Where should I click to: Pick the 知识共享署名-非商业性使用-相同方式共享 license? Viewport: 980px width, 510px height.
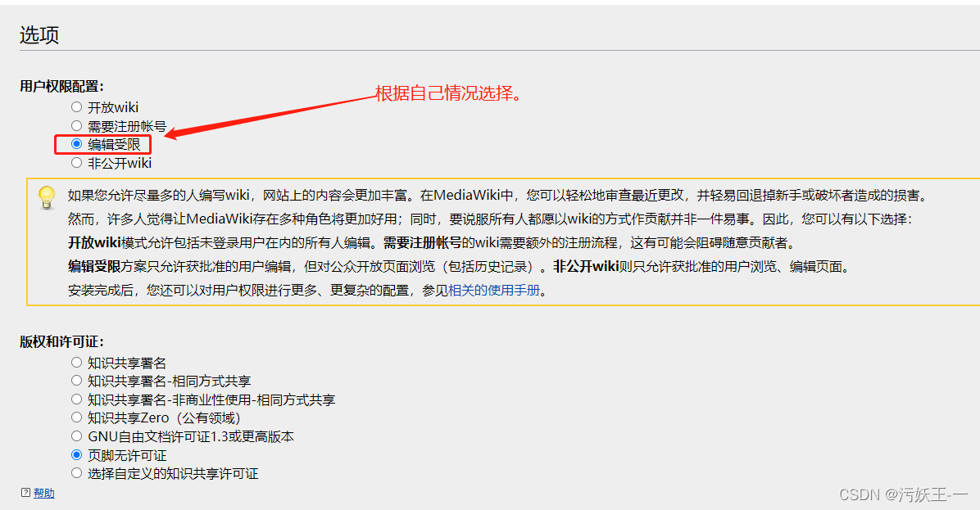[x=76, y=399]
